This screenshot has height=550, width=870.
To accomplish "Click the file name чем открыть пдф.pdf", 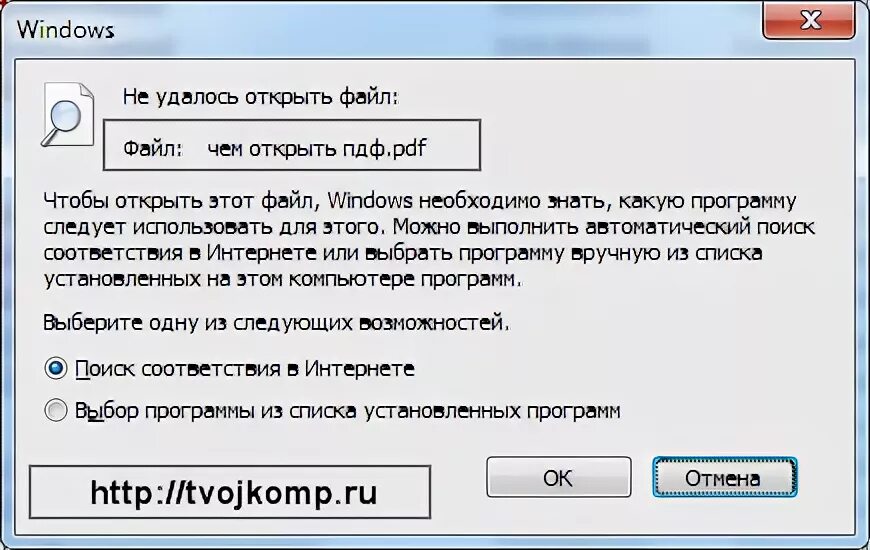I will (x=316, y=149).
